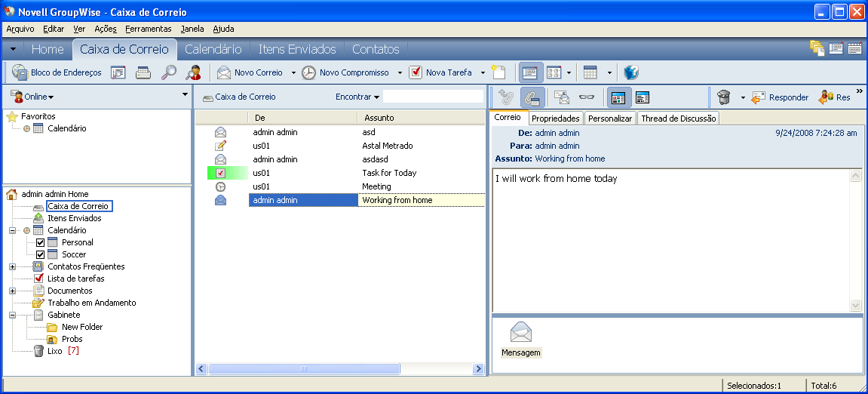
Task: Open the Lixo trash folder
Action: pyautogui.click(x=55, y=351)
